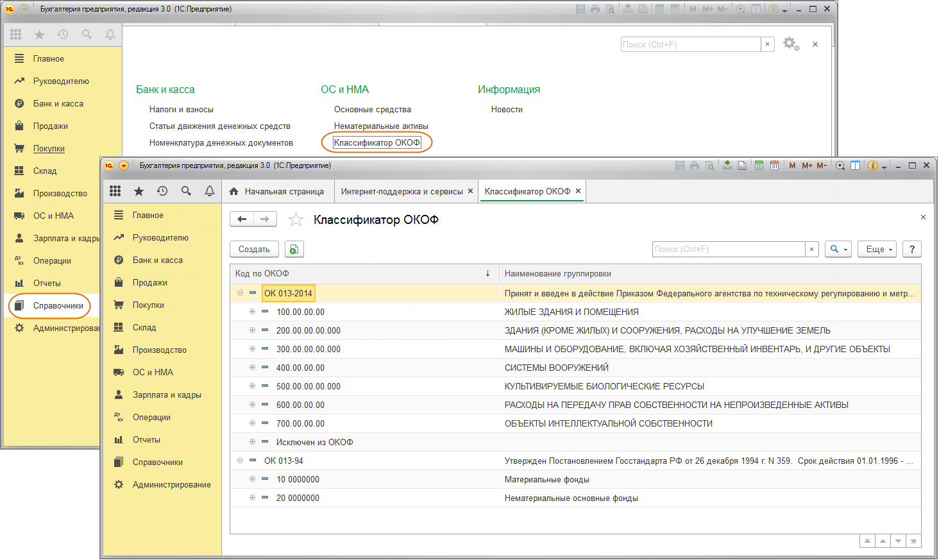The image size is (939, 560).
Task: Add Классификатор ОКОФ to favorites star
Action: point(296,220)
